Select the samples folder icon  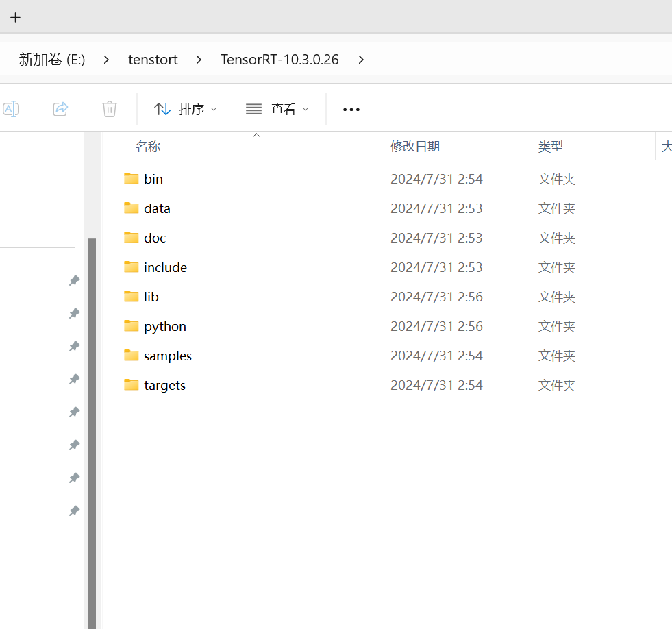click(x=131, y=356)
